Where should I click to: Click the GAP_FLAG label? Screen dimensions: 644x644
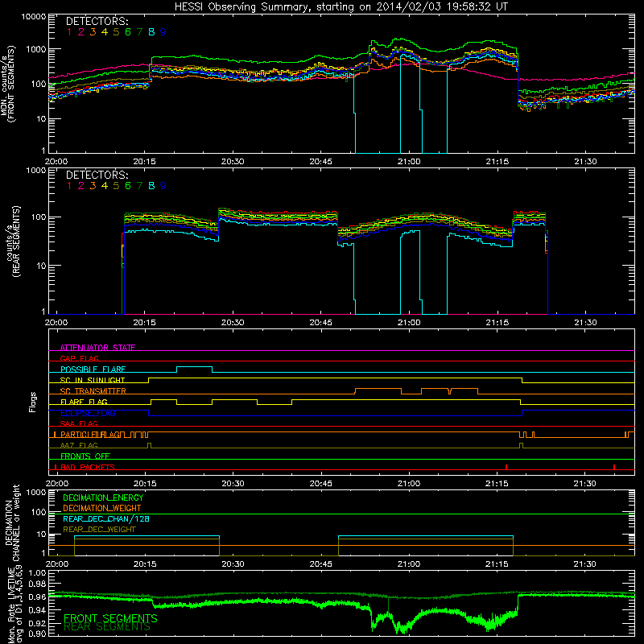[79, 358]
